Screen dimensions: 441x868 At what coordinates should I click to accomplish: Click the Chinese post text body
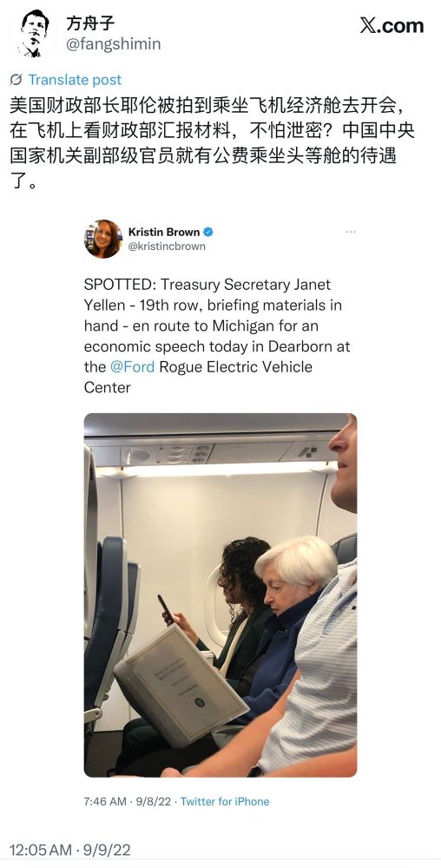[212, 143]
